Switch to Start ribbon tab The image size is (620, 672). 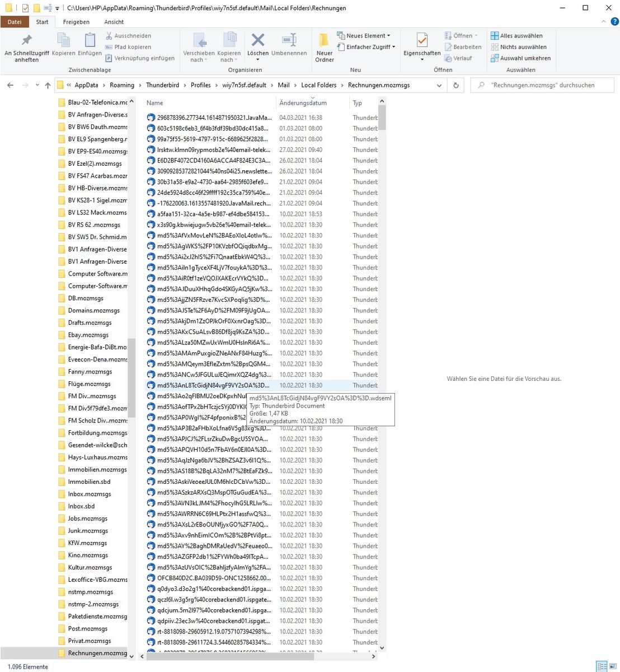point(42,22)
